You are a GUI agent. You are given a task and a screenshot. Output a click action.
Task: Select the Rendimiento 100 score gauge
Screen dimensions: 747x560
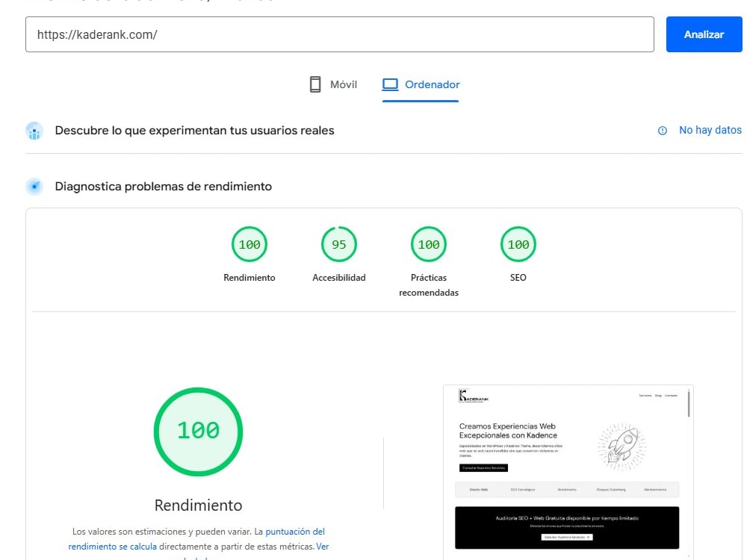click(249, 244)
